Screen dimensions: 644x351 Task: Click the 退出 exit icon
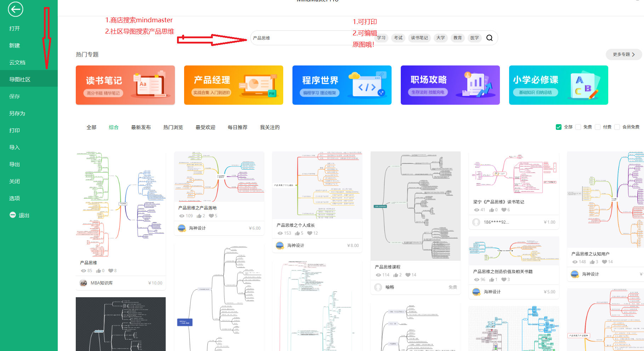13,215
